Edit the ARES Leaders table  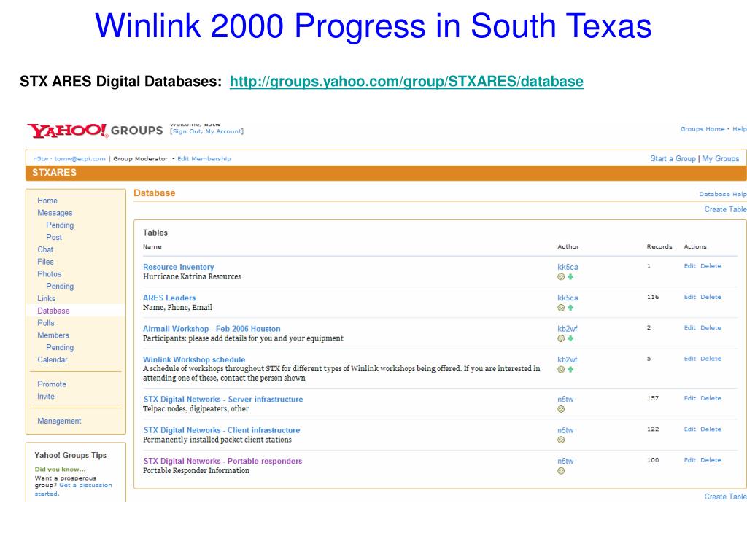[690, 297]
